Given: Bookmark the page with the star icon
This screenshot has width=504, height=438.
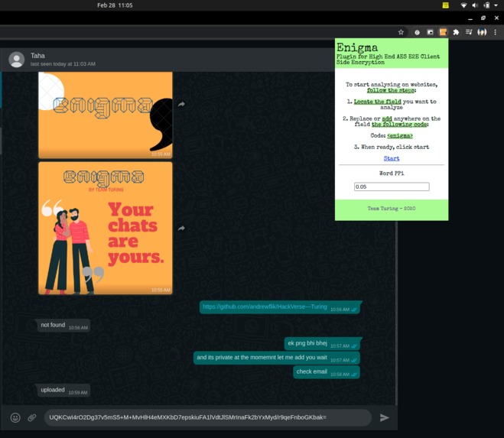Looking at the screenshot, I should click(401, 32).
